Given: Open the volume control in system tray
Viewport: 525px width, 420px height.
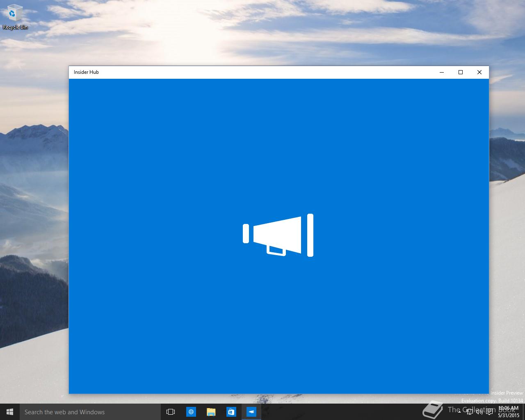Looking at the screenshot, I should click(479, 412).
